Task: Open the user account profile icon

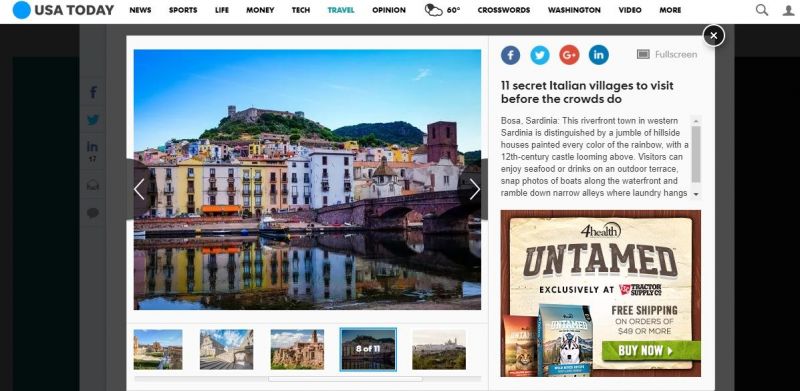Action: point(788,10)
